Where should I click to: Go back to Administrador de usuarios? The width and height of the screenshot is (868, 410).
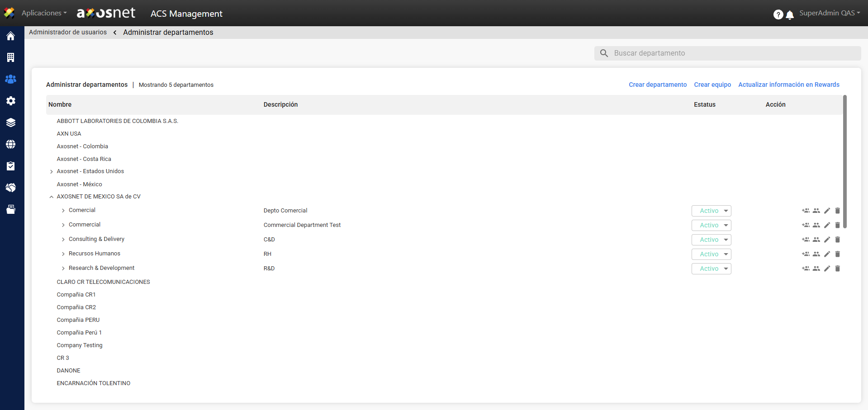[x=68, y=32]
